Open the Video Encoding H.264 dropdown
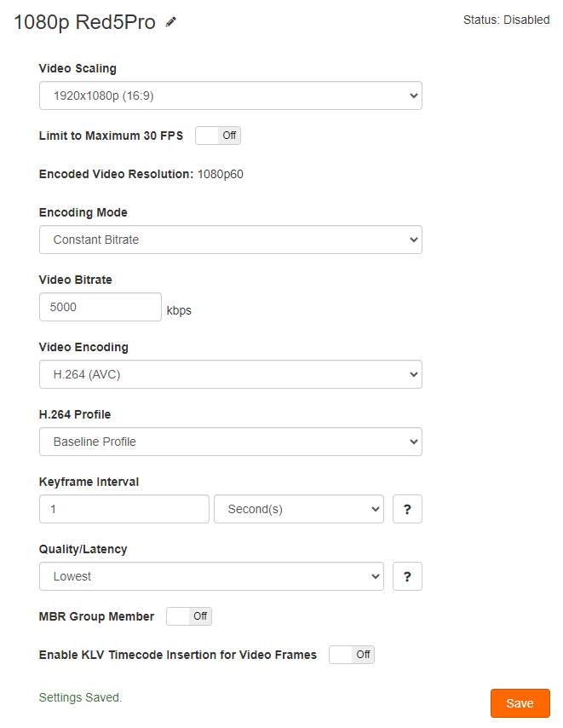The height and width of the screenshot is (728, 563). [x=231, y=374]
